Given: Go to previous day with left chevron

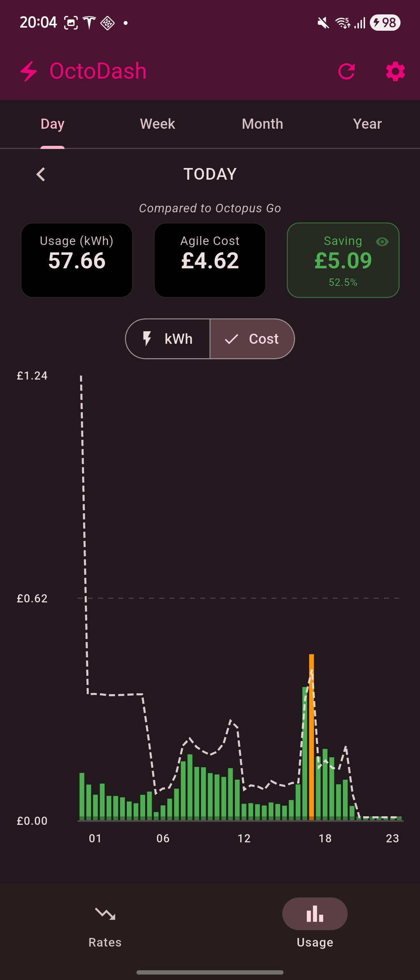Looking at the screenshot, I should (x=41, y=174).
